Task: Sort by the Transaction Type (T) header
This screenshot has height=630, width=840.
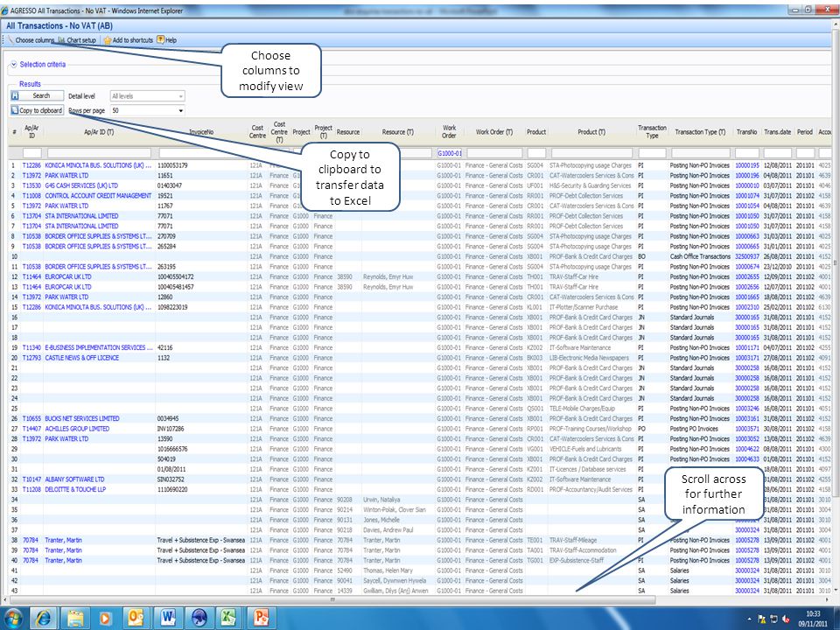Action: coord(700,132)
